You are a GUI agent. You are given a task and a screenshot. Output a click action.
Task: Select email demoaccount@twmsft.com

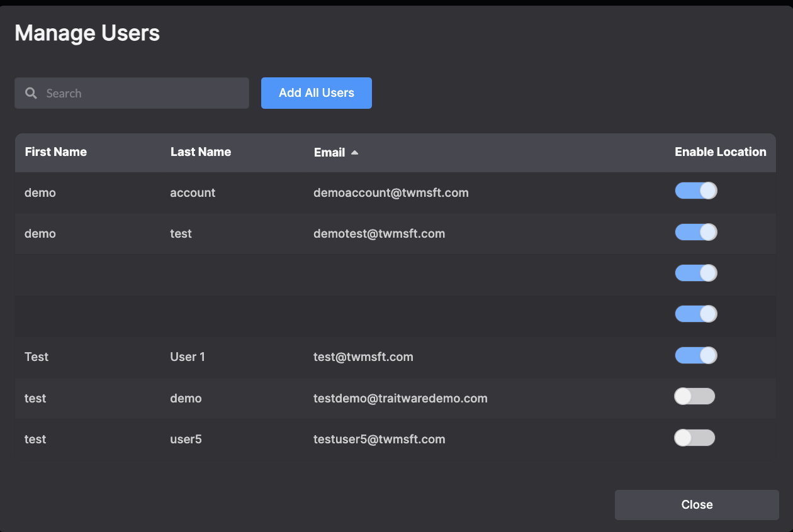tap(391, 193)
